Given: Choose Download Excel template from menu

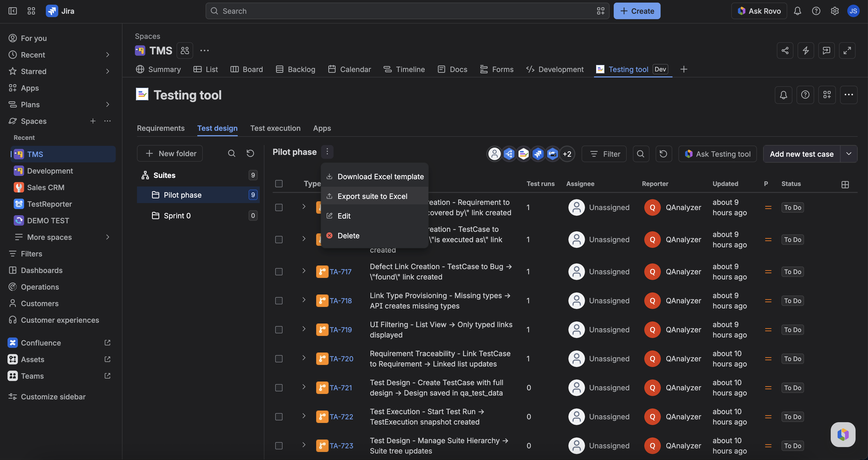Looking at the screenshot, I should click(x=374, y=177).
